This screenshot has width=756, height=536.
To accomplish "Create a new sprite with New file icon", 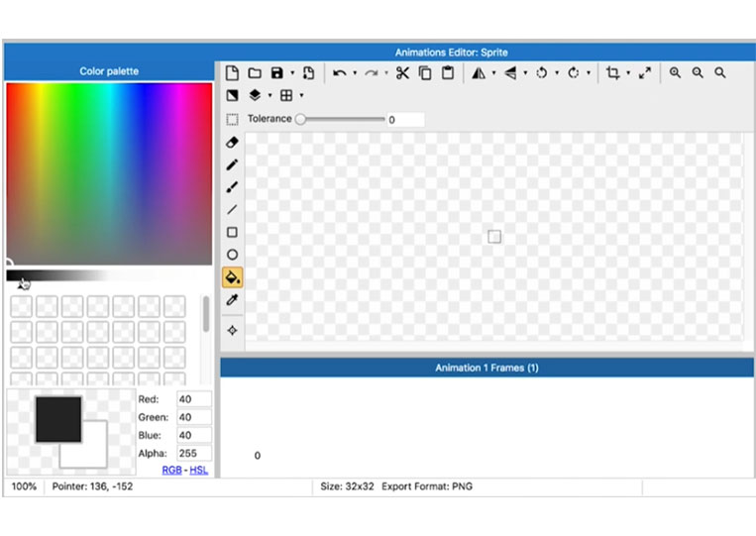I will 232,72.
